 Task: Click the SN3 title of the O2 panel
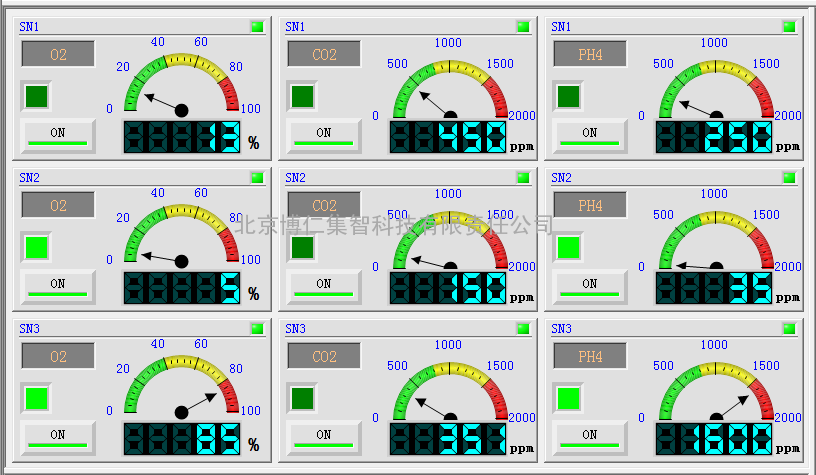tap(29, 328)
